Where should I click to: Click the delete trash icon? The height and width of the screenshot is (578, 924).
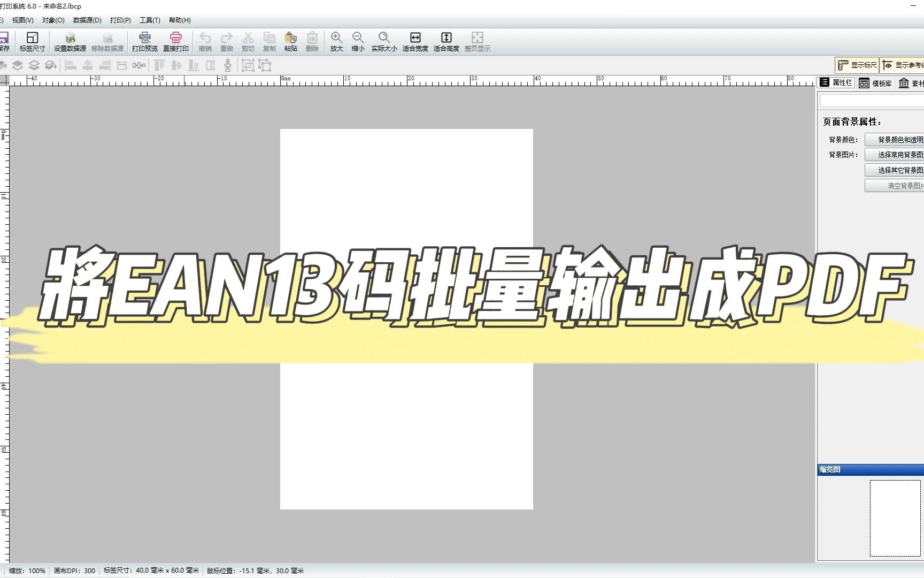coord(312,41)
